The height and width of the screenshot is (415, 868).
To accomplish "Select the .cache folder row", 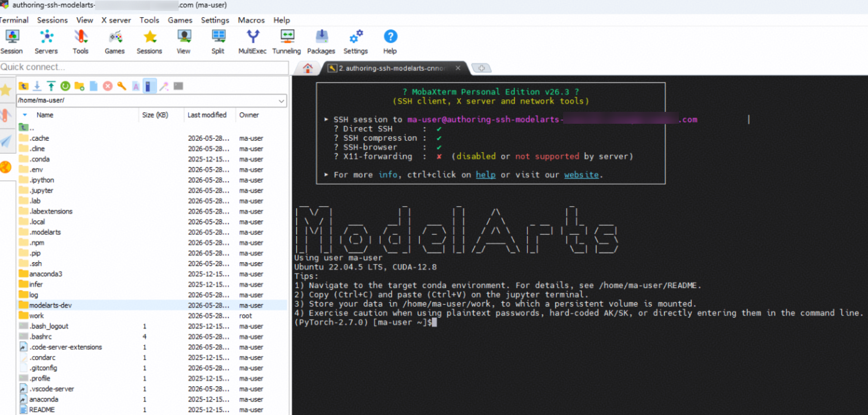I will click(x=152, y=138).
